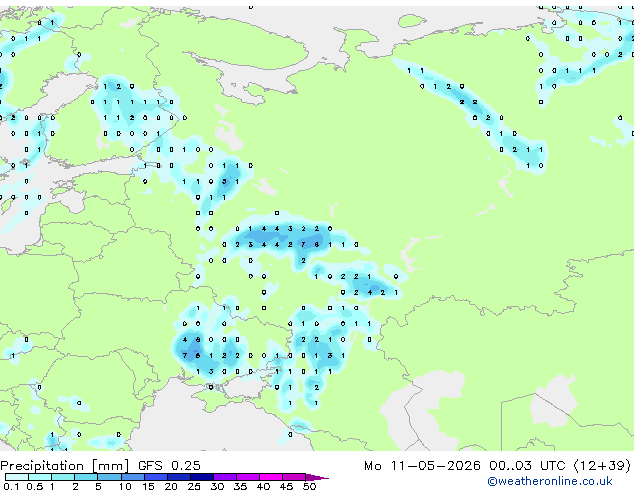The image size is (634, 490).
Task: Click the over-50 mm legend arrow tip
Action: coord(317,477)
